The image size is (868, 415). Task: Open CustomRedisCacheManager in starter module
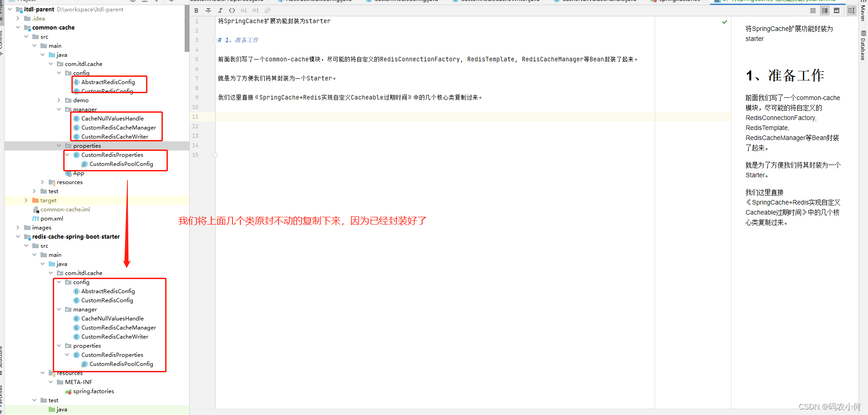(118, 327)
